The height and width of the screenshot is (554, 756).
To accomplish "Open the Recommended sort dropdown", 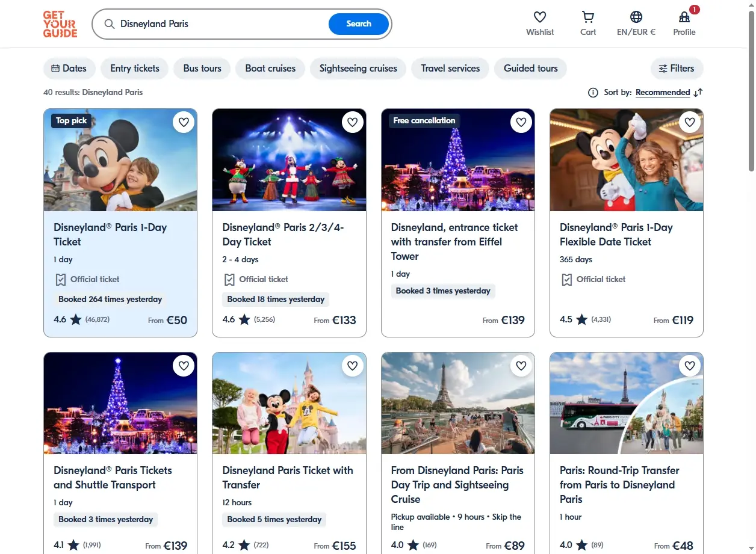I will tap(663, 93).
